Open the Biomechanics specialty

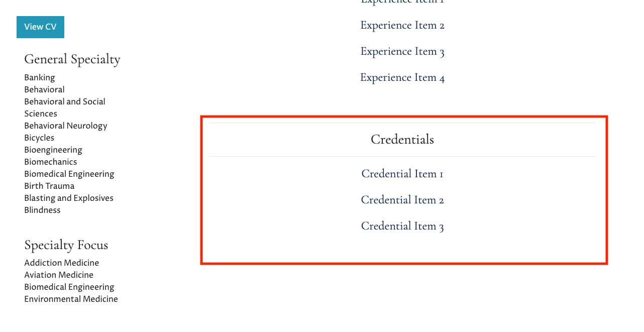point(51,162)
